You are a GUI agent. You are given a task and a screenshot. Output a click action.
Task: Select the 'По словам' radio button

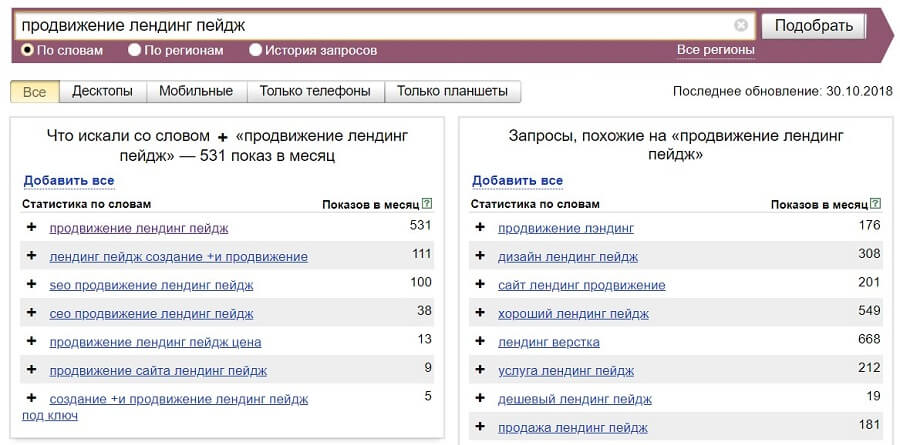27,50
